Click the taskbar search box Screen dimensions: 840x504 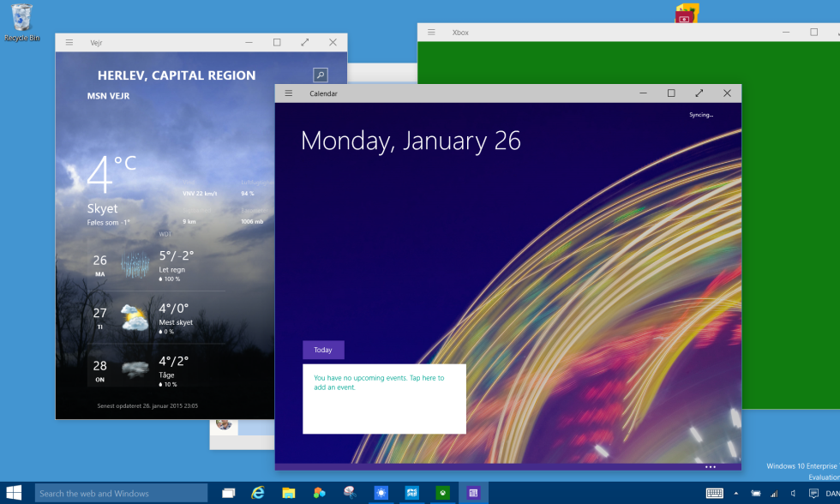(x=121, y=494)
